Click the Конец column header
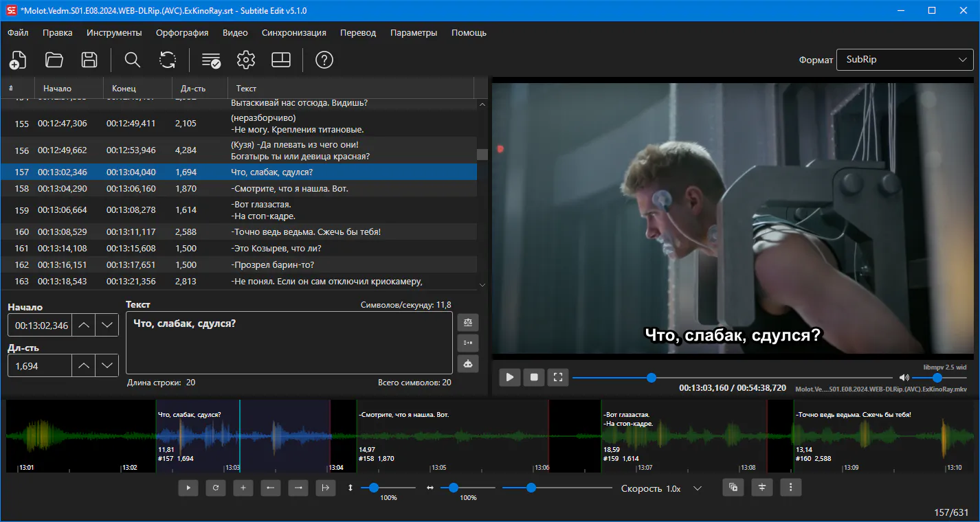The width and height of the screenshot is (980, 522). pos(137,88)
